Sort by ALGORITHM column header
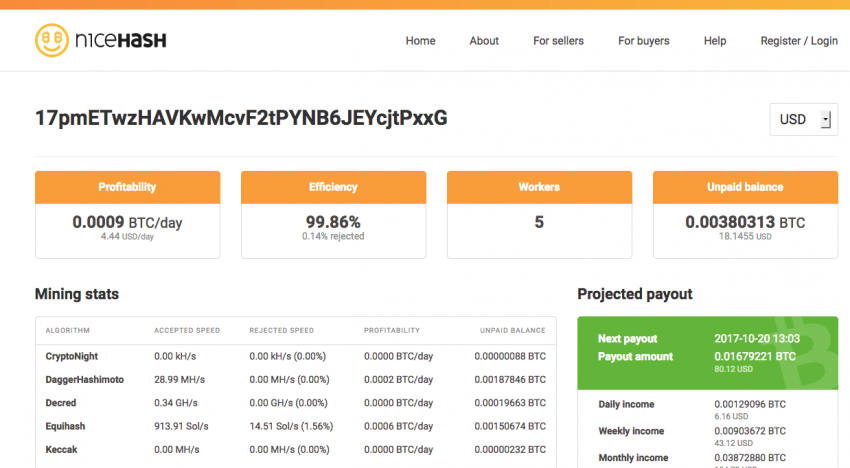 (x=68, y=330)
